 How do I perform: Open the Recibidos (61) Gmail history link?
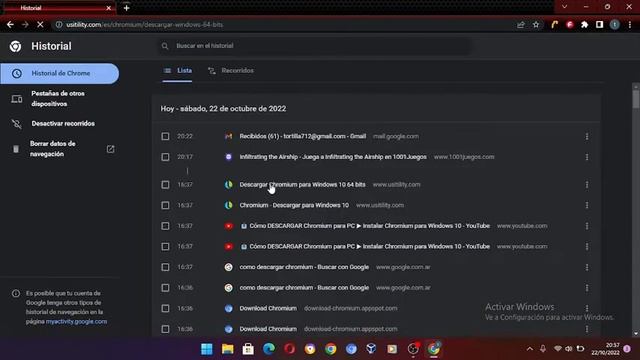[302, 136]
